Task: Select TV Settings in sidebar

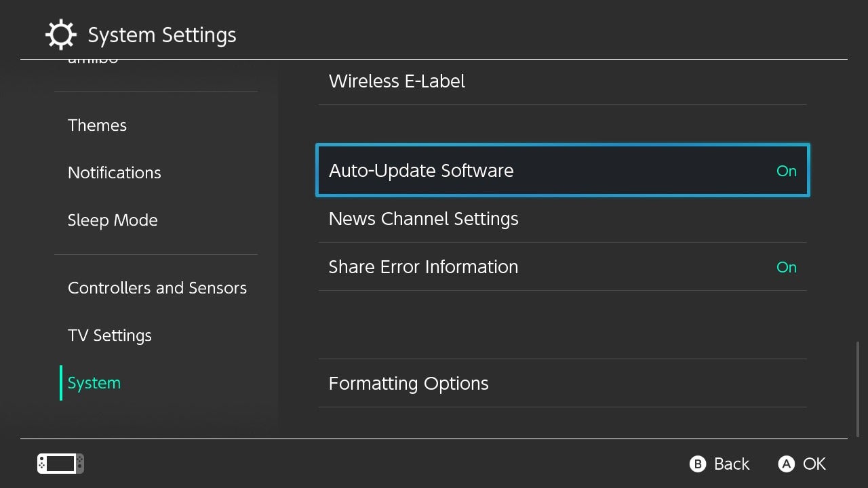Action: 110,335
